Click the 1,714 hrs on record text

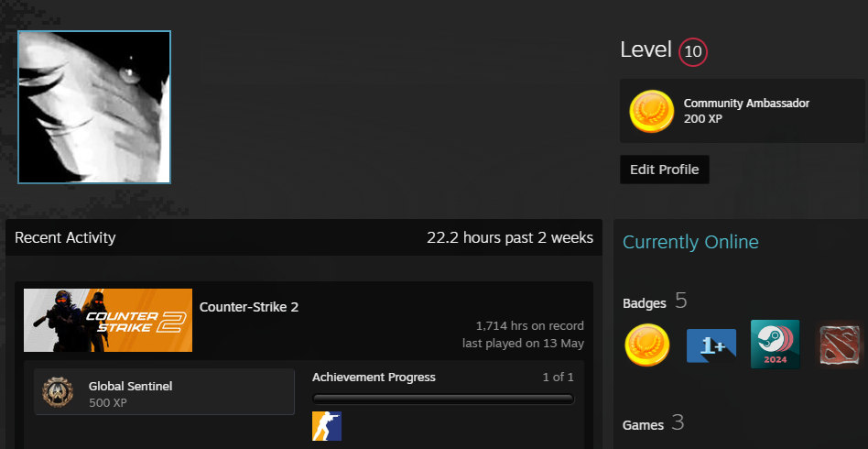click(530, 326)
